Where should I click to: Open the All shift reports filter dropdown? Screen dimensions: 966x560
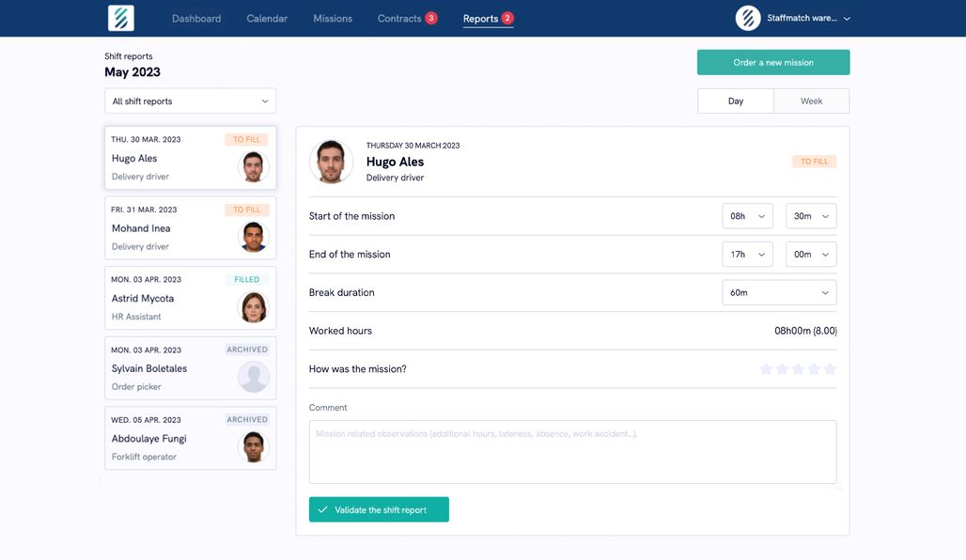coord(190,100)
